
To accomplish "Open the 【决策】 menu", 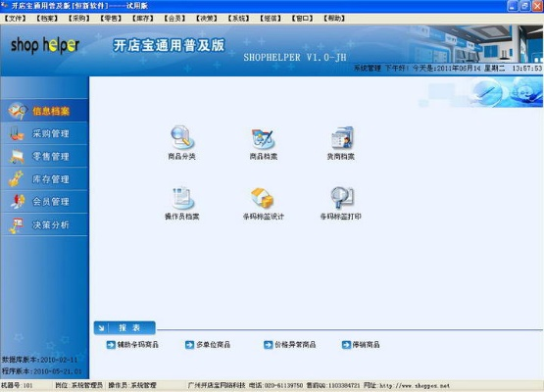I will coord(207,18).
